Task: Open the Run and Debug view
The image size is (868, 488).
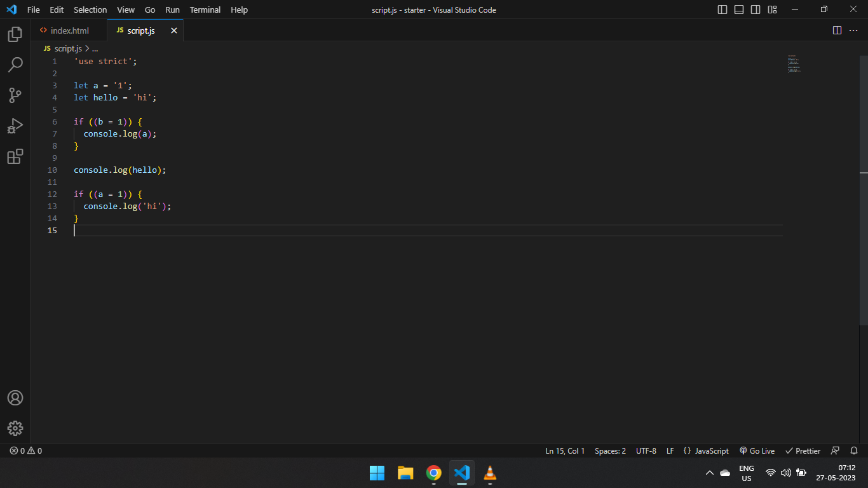Action: (x=15, y=126)
